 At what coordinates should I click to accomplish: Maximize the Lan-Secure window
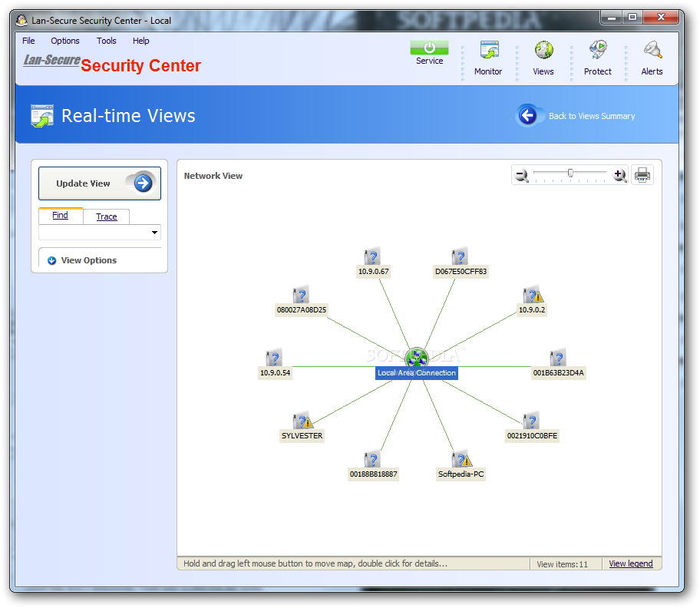(x=632, y=17)
